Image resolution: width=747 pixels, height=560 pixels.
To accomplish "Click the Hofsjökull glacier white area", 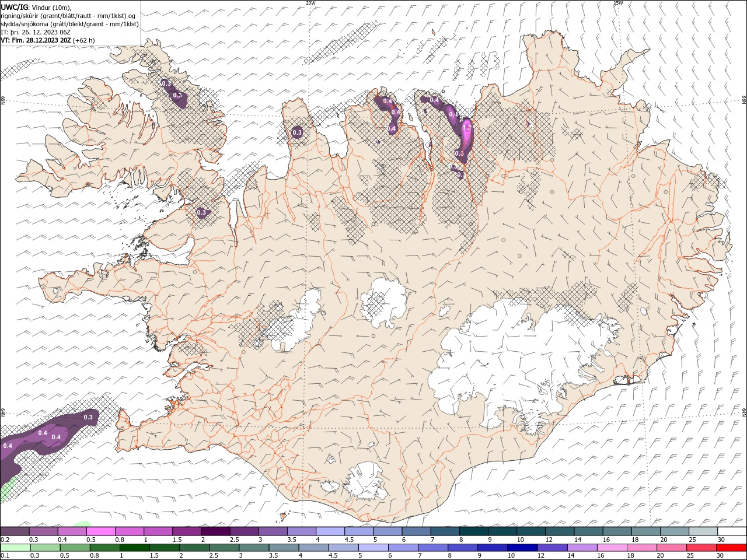I will click(383, 302).
